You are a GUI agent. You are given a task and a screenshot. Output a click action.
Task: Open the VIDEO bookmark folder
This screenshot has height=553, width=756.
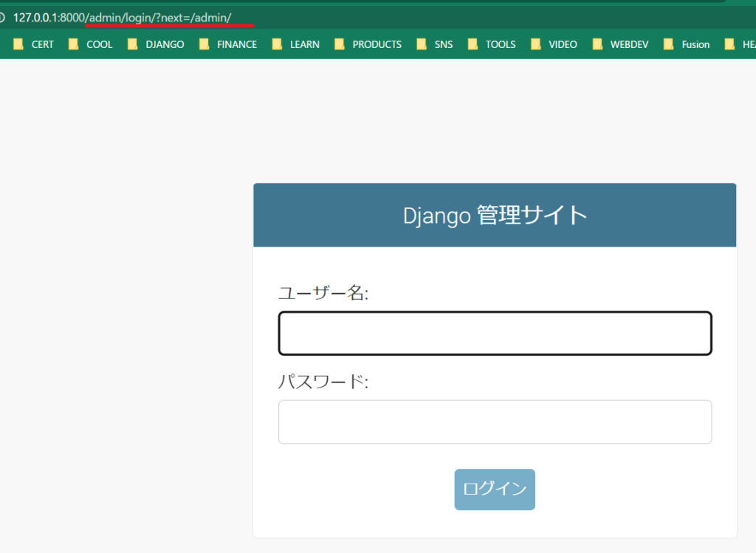[x=554, y=44]
